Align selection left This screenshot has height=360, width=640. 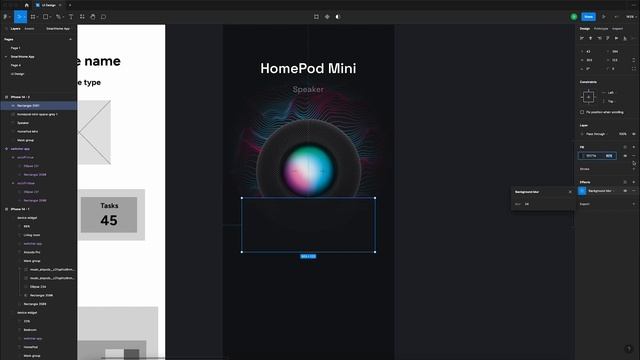pos(582,38)
